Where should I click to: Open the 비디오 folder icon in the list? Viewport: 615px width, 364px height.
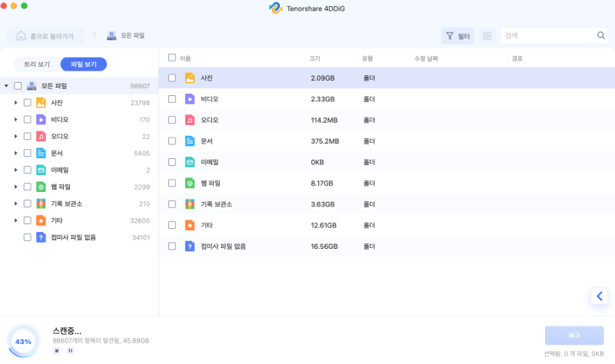(x=190, y=99)
